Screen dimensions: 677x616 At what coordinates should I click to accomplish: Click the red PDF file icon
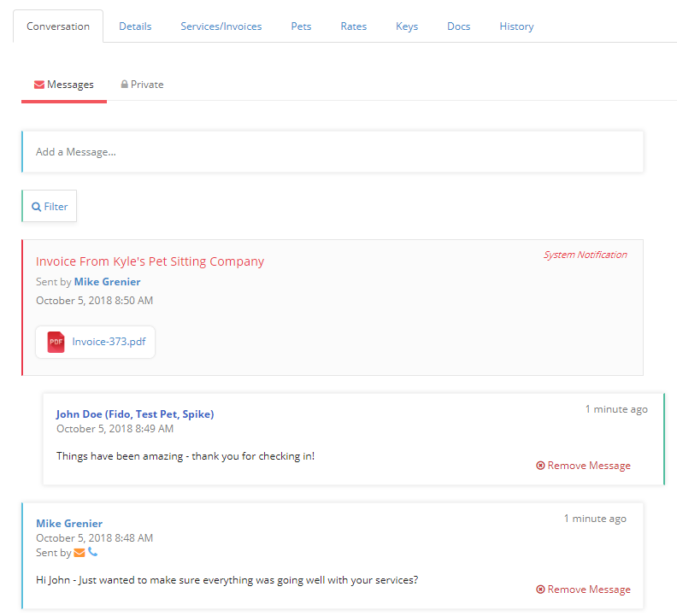click(x=56, y=342)
